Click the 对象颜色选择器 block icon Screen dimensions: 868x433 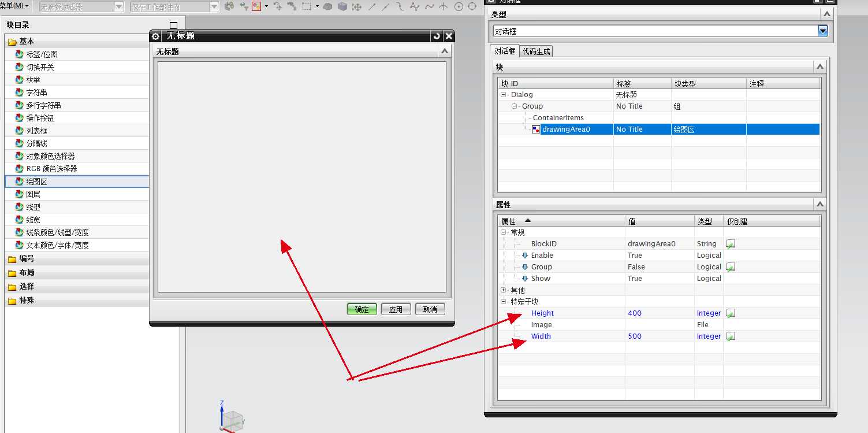[x=20, y=156]
